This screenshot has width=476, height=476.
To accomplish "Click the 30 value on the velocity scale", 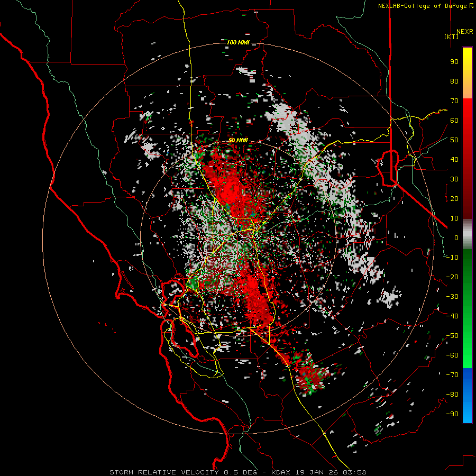I will pos(454,179).
